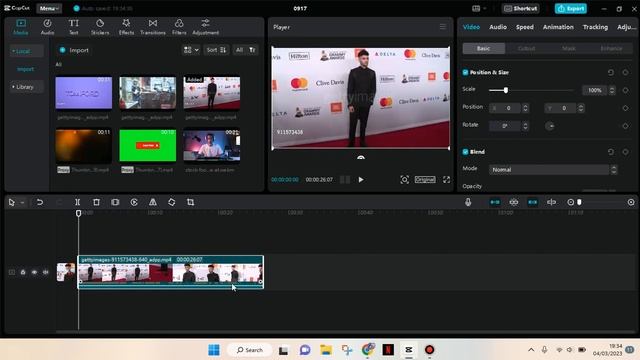Click the zoom to fit timeline icon
Image resolution: width=640 pixels, height=360 pixels.
tap(631, 202)
